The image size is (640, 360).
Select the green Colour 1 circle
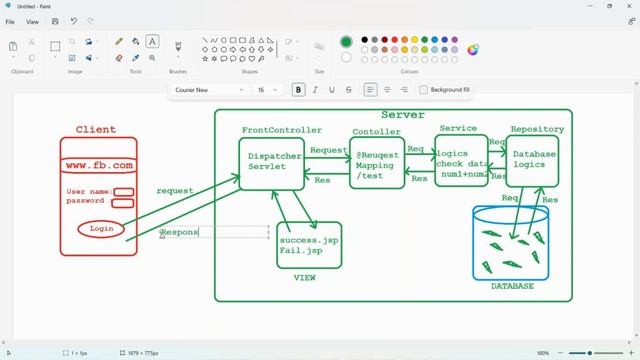click(x=346, y=41)
